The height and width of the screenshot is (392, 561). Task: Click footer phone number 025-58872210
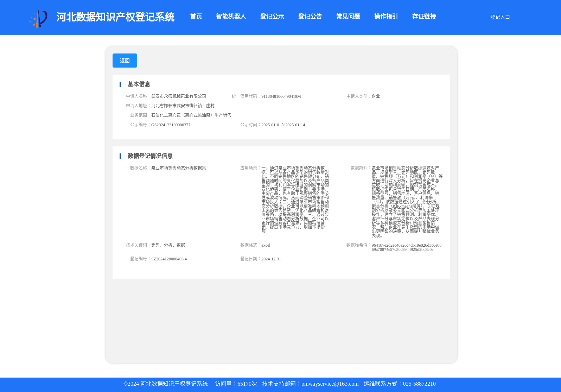point(419,384)
